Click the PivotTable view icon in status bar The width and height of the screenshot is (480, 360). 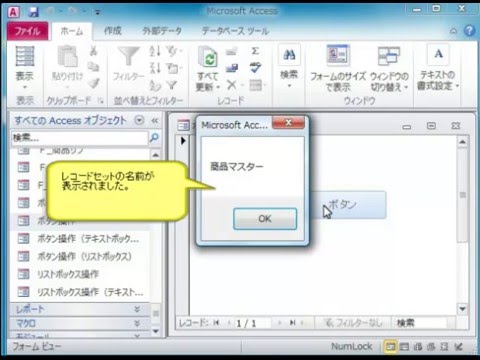click(x=418, y=347)
